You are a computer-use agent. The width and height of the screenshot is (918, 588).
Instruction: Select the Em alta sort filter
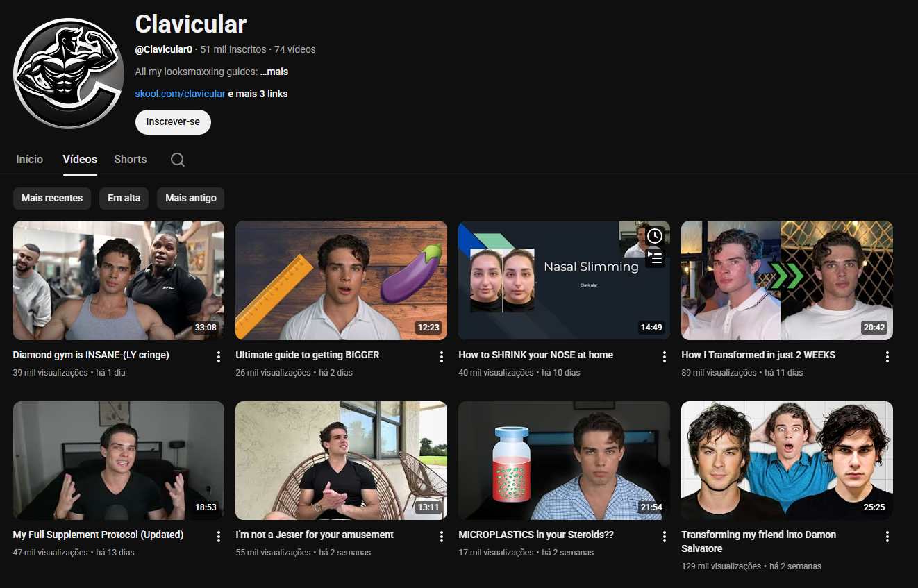coord(124,198)
